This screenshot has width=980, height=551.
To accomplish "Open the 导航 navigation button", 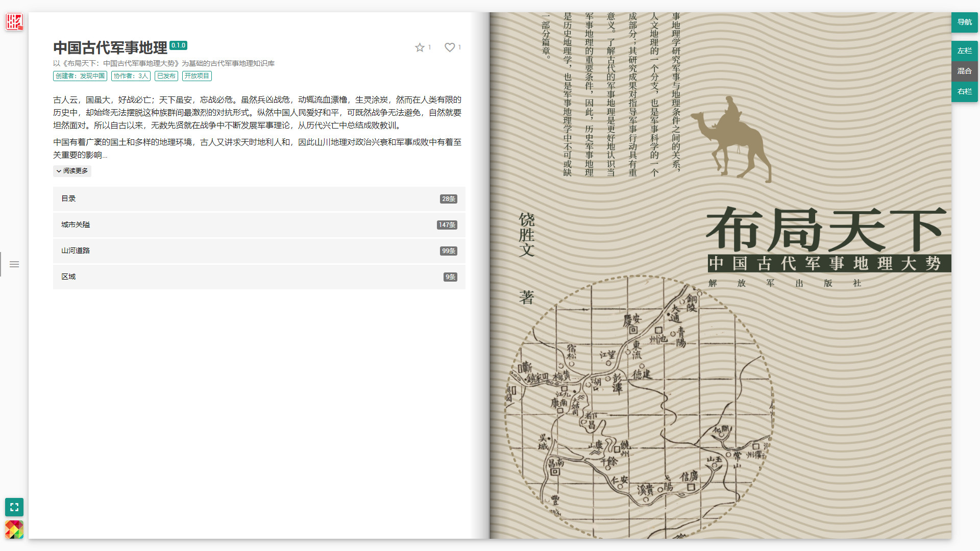I will (x=964, y=22).
